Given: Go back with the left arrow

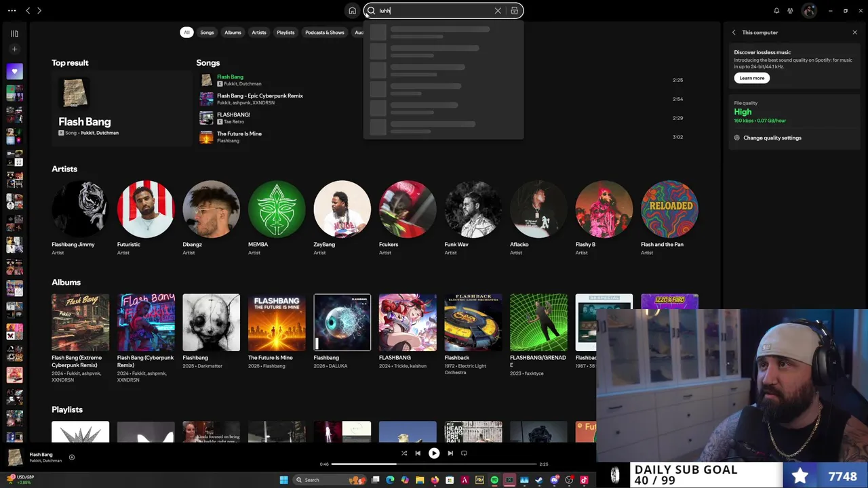Looking at the screenshot, I should point(28,11).
